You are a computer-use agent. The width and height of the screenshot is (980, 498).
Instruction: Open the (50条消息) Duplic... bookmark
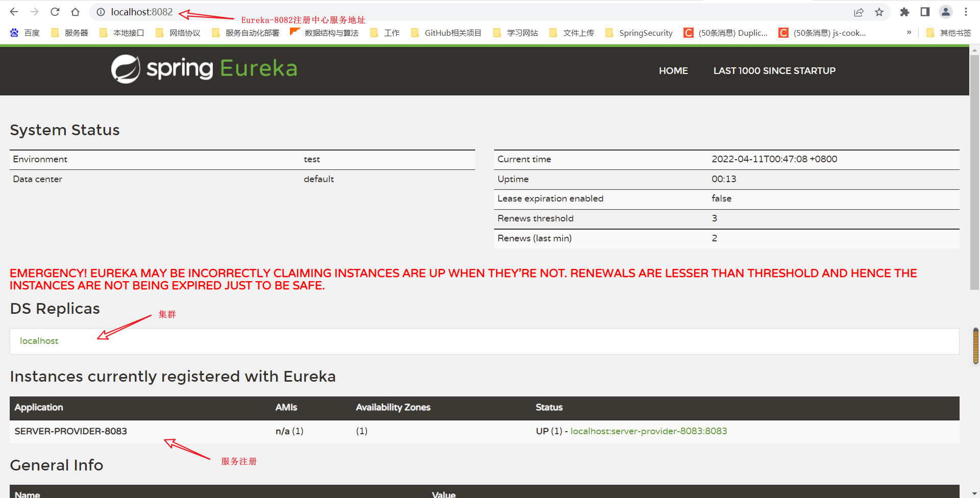726,33
